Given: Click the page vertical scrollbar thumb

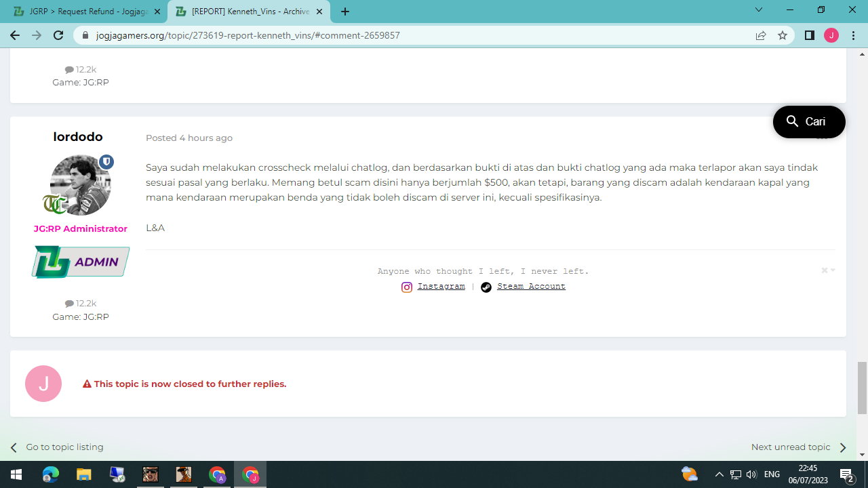Looking at the screenshot, I should point(862,388).
